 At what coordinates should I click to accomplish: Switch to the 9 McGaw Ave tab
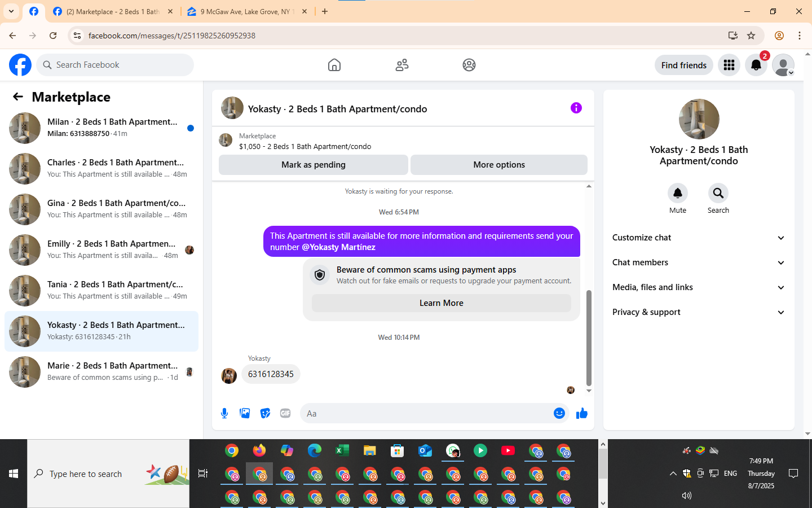[x=248, y=11]
